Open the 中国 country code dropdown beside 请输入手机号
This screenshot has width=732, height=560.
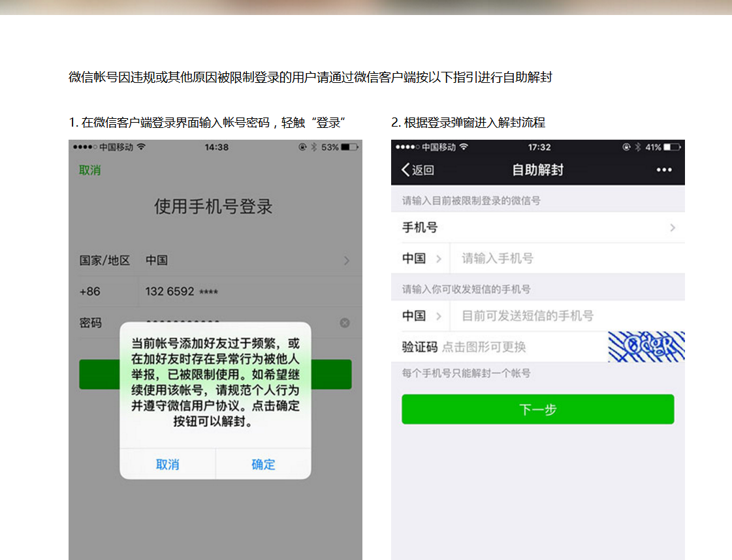[421, 258]
